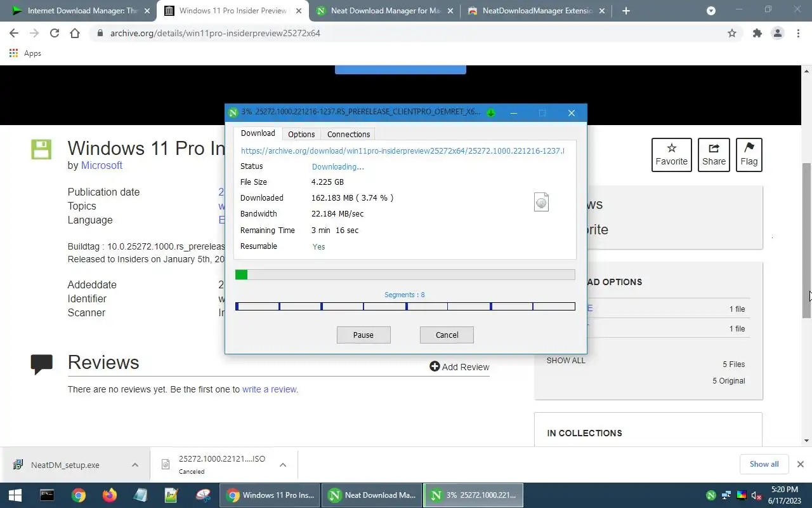Open the chart app taskbar icon
The width and height of the screenshot is (812, 508).
point(171,495)
